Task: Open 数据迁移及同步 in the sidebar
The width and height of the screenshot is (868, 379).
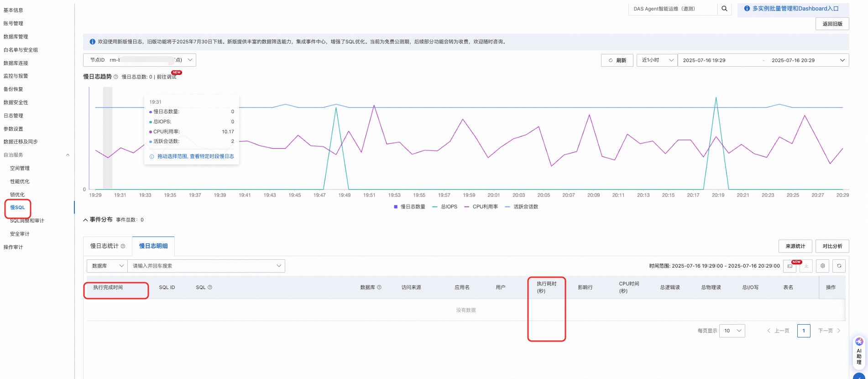Action: [x=21, y=142]
